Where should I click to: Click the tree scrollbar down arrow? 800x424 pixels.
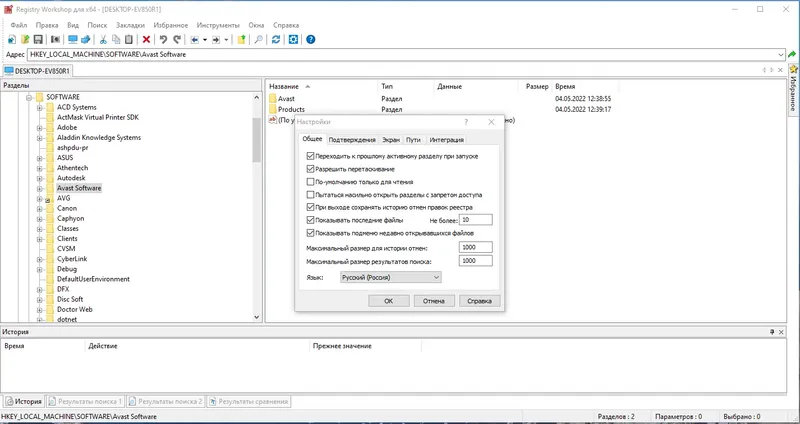coord(257,317)
